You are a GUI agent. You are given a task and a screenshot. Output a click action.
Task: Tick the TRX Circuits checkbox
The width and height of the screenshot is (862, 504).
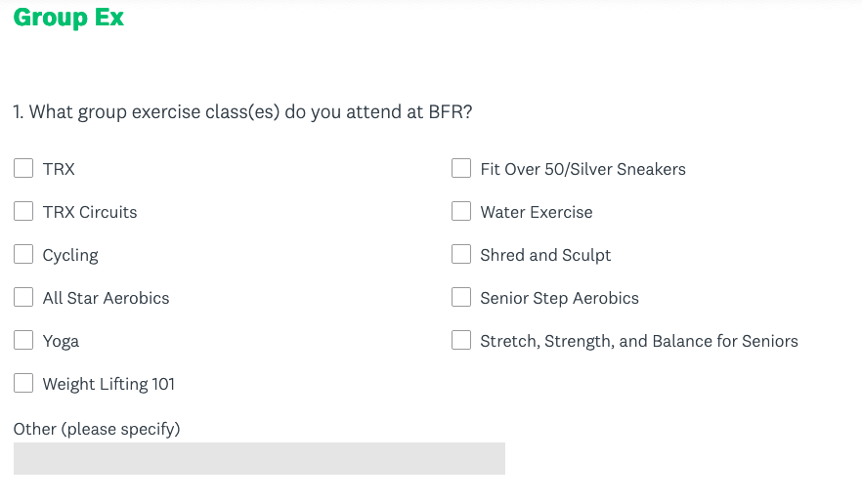[23, 211]
